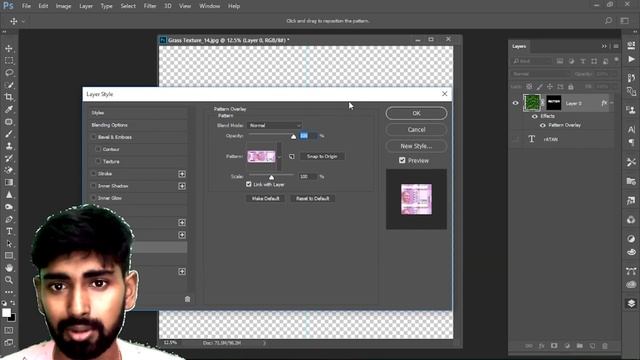Select the Rectangle shape tool
The image size is (640, 360).
point(9,256)
